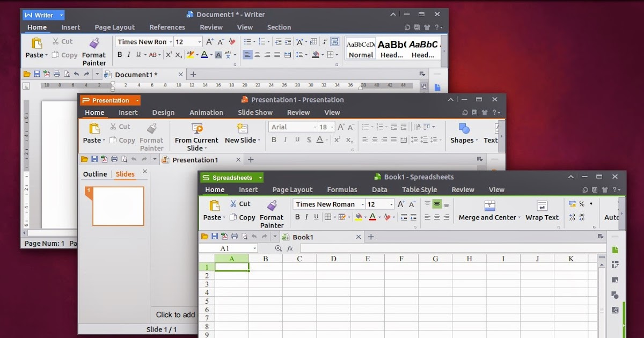Click Format Painter in the Spreadsheets window

pyautogui.click(x=272, y=214)
